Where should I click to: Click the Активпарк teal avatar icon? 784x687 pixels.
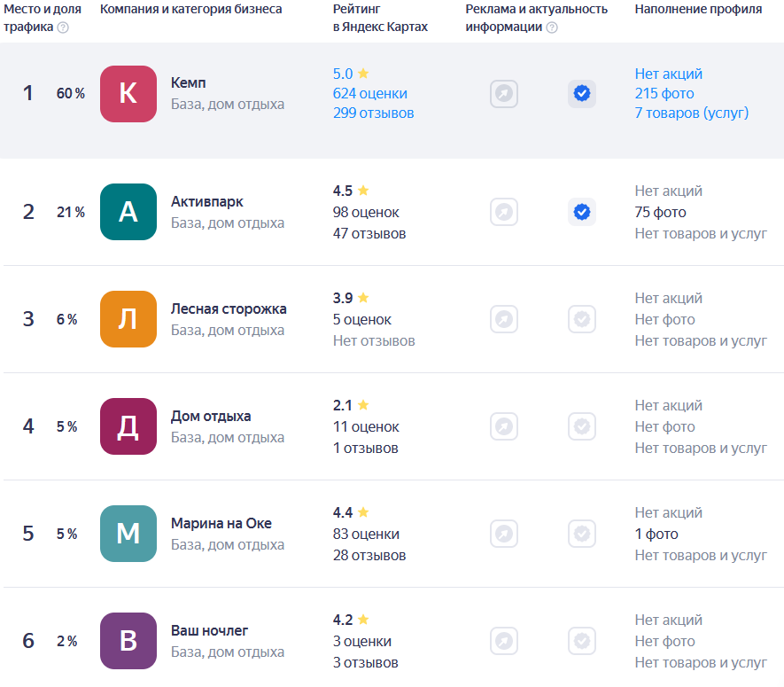pyautogui.click(x=128, y=212)
